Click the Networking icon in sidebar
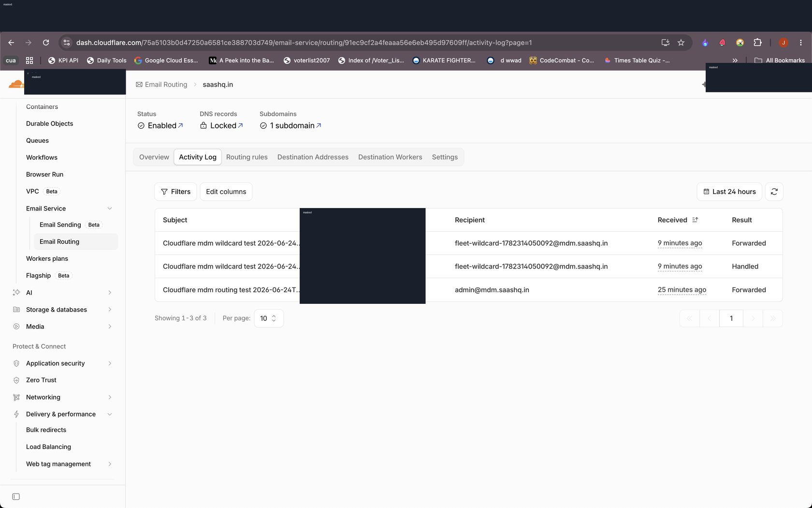The height and width of the screenshot is (508, 812). [x=16, y=397]
